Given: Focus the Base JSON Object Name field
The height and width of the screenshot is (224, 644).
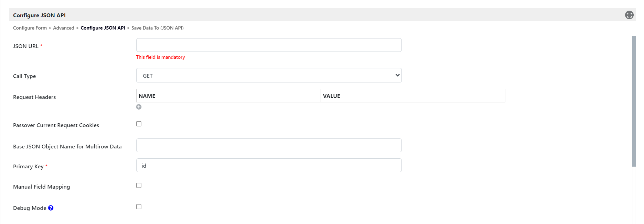Looking at the screenshot, I should click(x=269, y=145).
